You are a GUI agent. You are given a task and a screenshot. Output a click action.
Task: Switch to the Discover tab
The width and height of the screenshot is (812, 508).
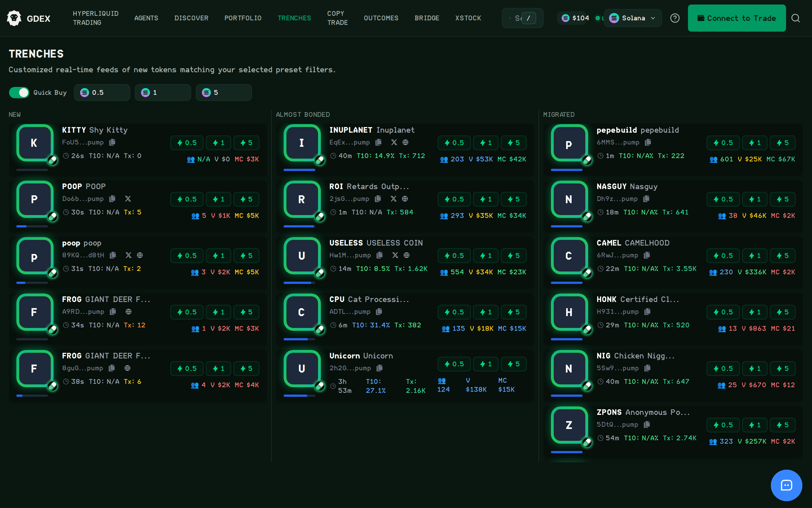191,18
